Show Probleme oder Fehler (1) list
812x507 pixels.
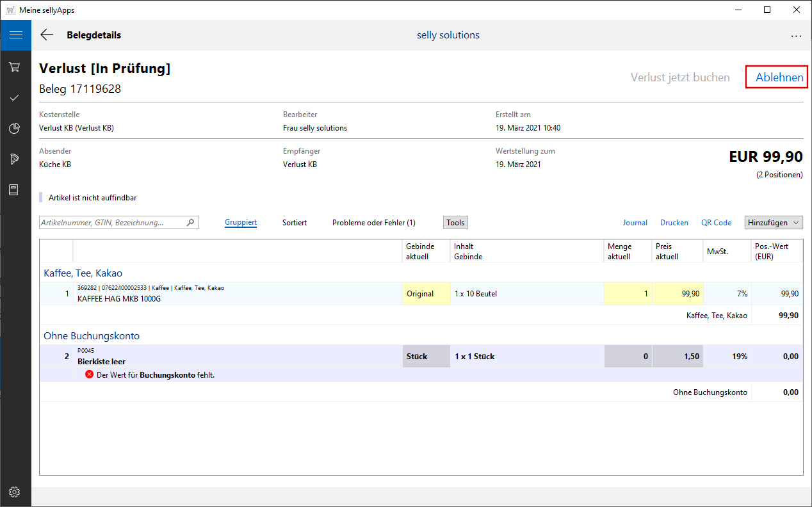tap(373, 222)
